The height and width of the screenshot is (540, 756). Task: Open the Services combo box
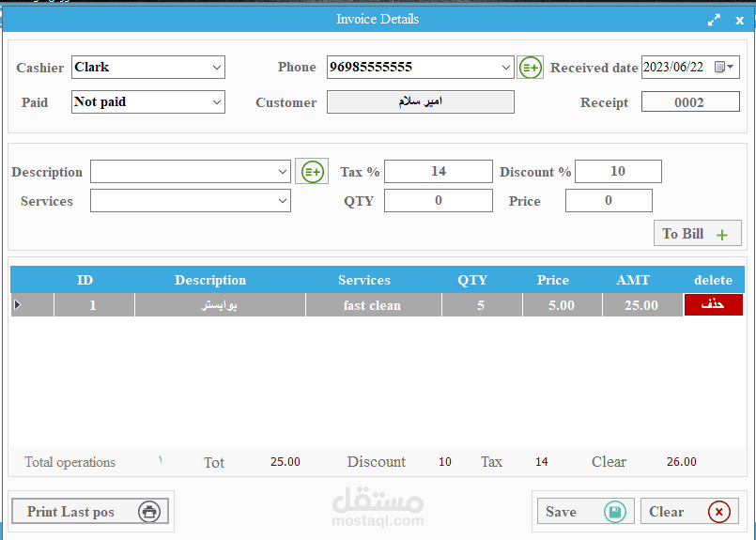[191, 201]
